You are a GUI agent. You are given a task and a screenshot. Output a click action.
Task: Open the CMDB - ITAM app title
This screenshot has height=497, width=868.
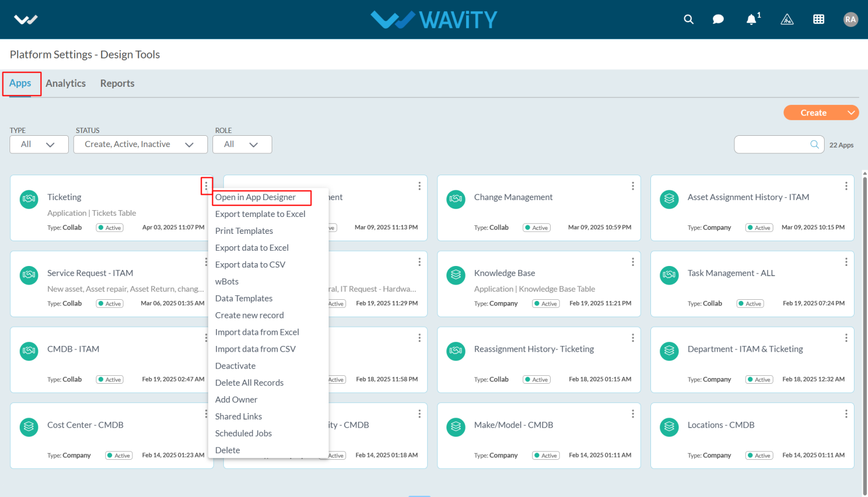(x=73, y=349)
